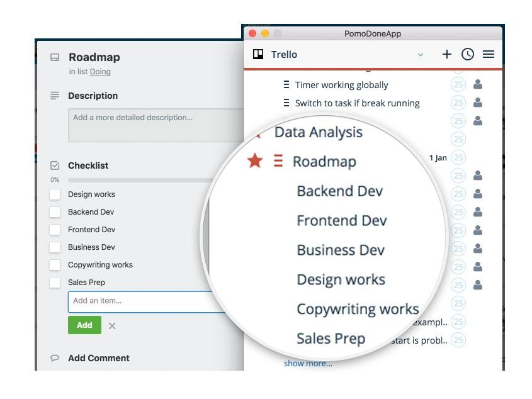Click the red list icon beside Roadmap
This screenshot has height=399, width=532.
pyautogui.click(x=278, y=161)
